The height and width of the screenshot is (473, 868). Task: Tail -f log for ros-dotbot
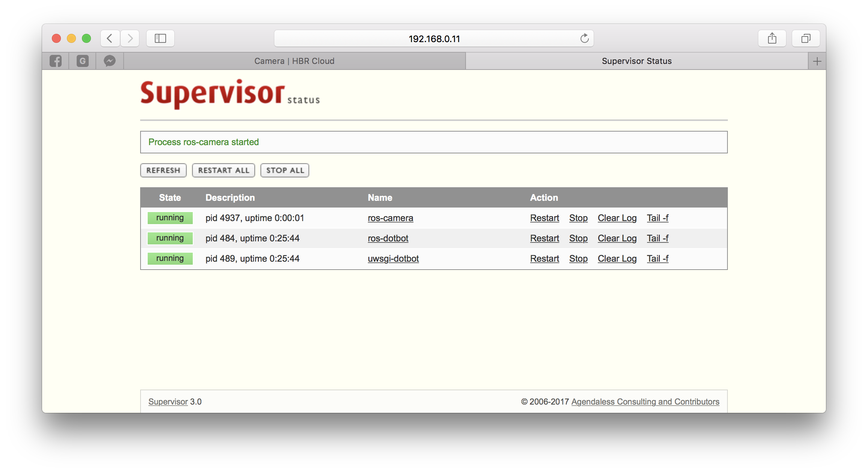coord(658,238)
